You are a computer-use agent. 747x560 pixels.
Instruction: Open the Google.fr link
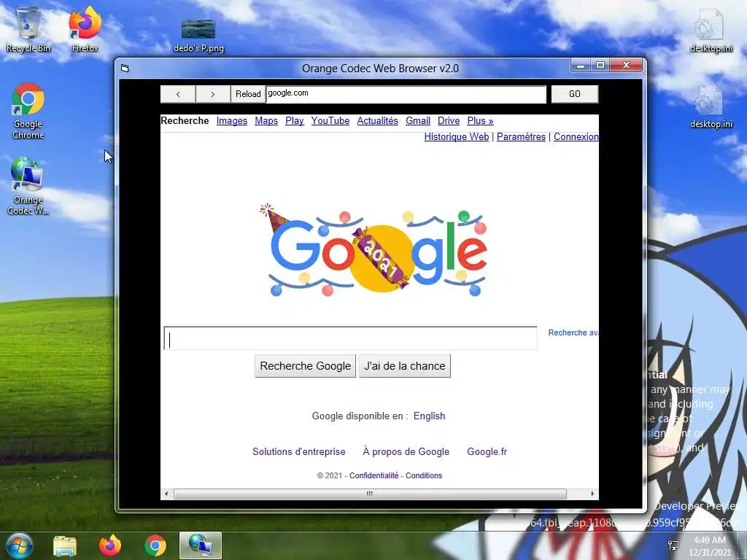pos(487,451)
